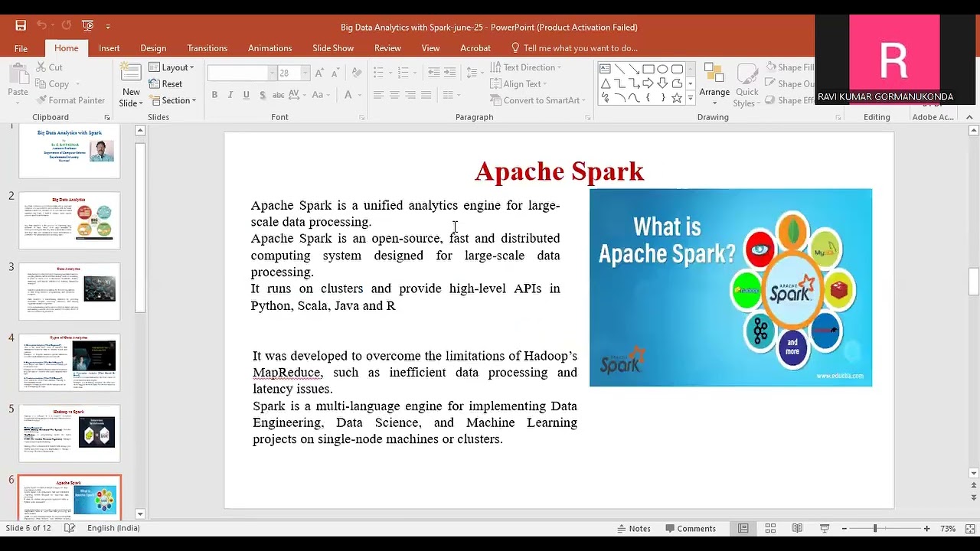This screenshot has width=980, height=551.
Task: Click the Reset slide button
Action: tap(166, 84)
